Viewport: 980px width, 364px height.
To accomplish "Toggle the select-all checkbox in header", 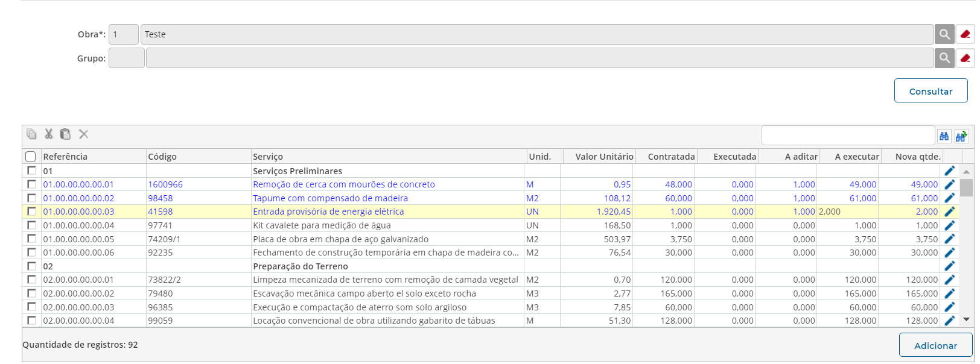I will click(x=31, y=157).
